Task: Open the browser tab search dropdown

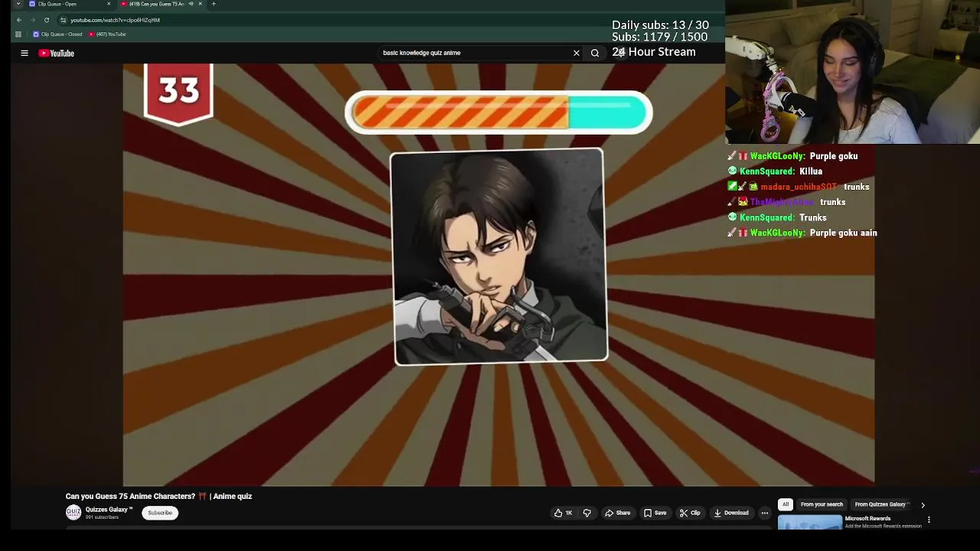Action: coord(18,4)
